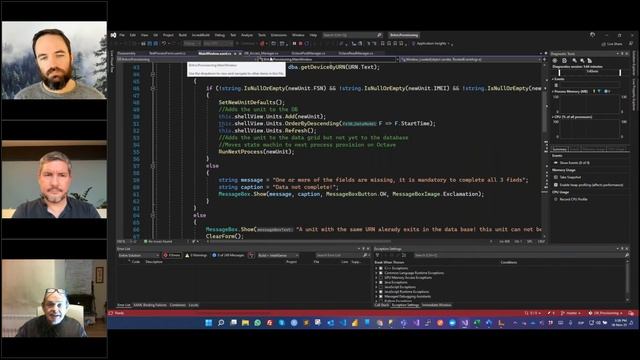
Task: Click Record CPU Profile option
Action: click(573, 199)
